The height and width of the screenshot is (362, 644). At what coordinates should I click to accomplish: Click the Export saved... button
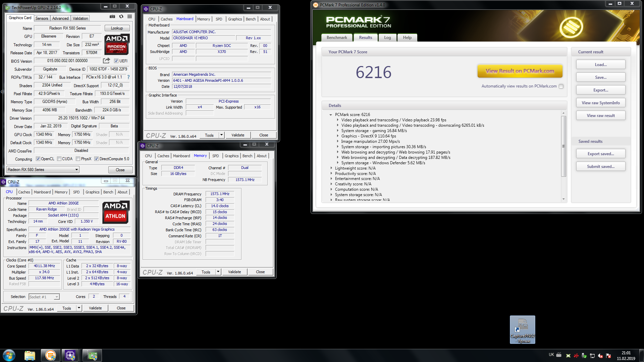pos(600,154)
